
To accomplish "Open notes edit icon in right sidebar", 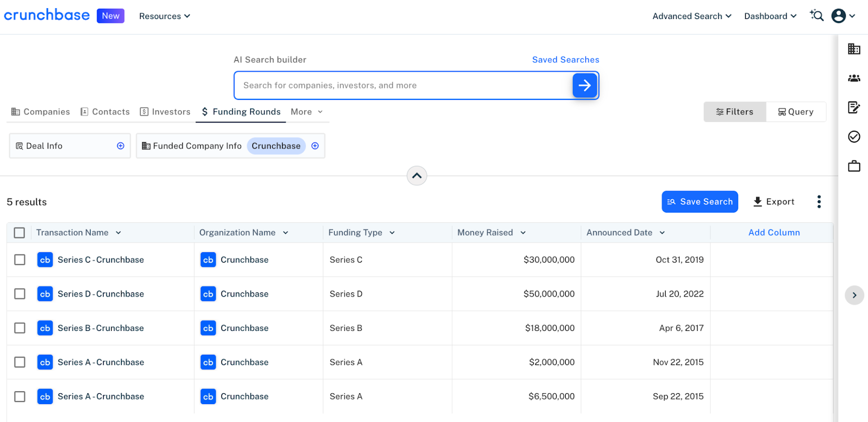I will [854, 107].
